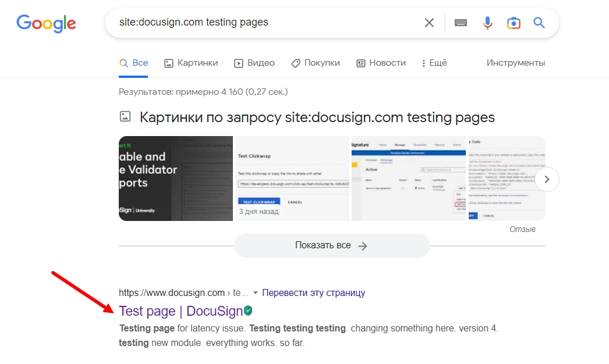
Task: Click the Google logo
Action: (46, 23)
